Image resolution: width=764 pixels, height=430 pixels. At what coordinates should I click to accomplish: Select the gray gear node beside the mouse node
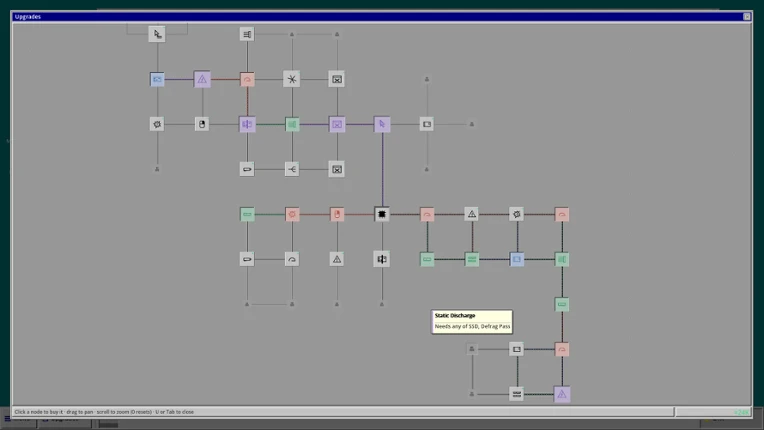[157, 124]
